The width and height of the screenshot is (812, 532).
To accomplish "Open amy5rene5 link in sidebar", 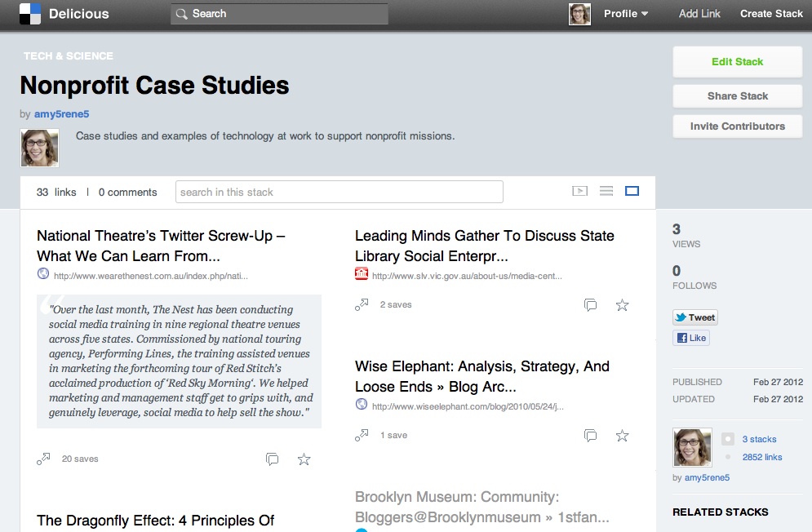I will (707, 477).
